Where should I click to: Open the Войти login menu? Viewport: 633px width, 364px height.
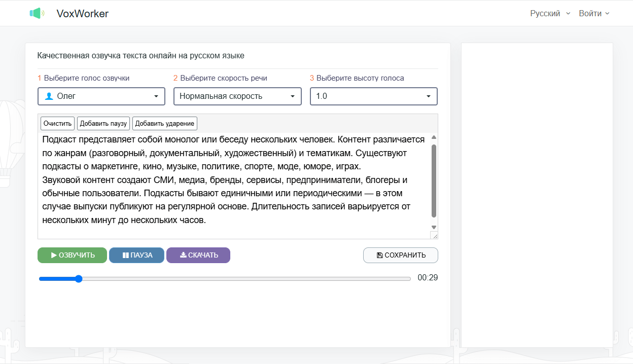tap(594, 14)
